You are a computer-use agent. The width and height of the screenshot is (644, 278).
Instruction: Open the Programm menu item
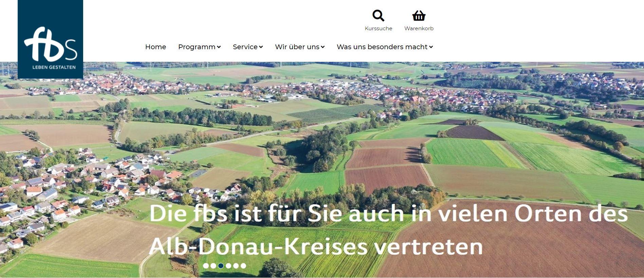click(x=197, y=47)
